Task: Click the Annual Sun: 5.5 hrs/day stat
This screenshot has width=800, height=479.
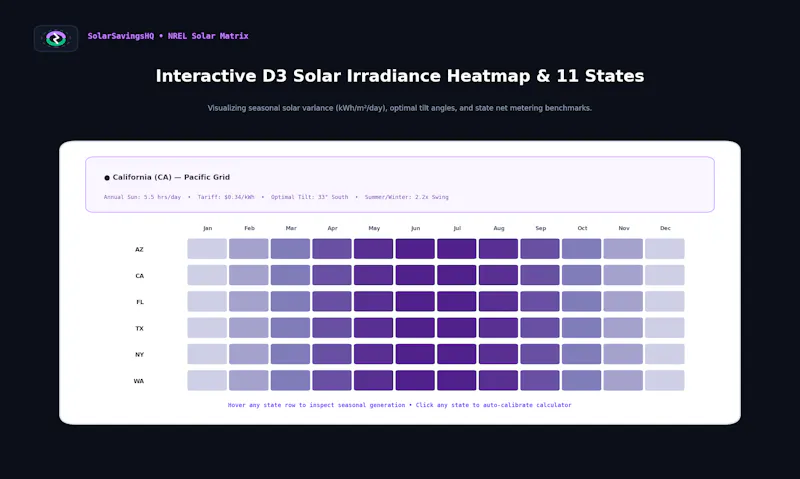Action: point(142,197)
